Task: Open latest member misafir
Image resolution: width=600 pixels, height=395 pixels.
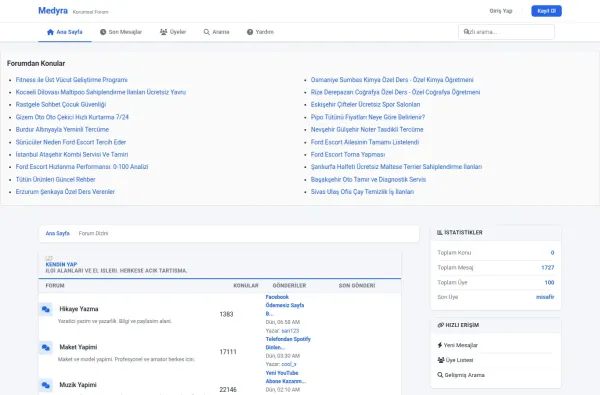Action: 545,297
